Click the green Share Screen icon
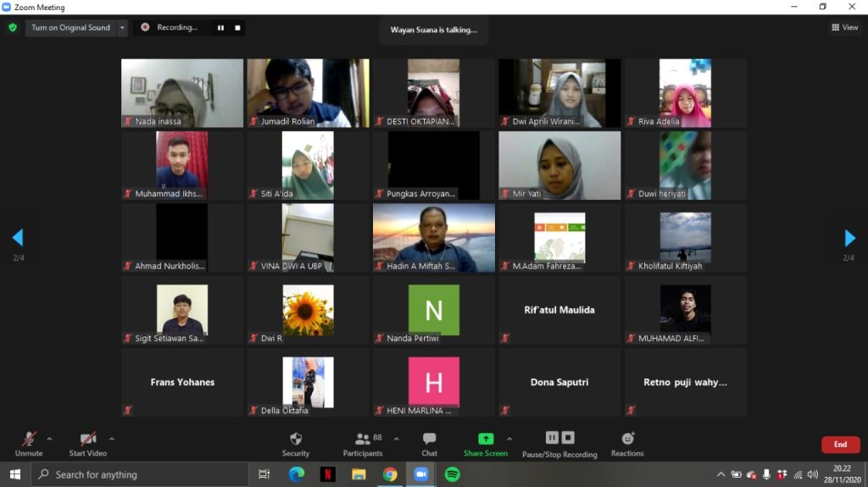This screenshot has width=868, height=487. coord(486,439)
